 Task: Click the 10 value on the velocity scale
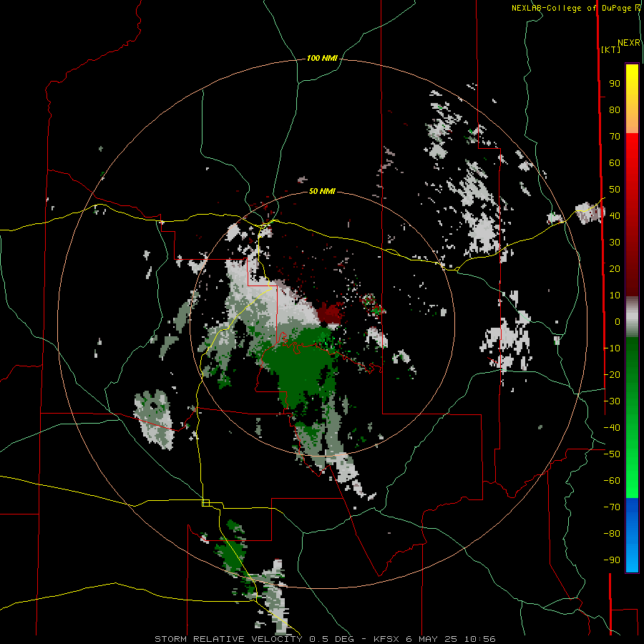[615, 296]
